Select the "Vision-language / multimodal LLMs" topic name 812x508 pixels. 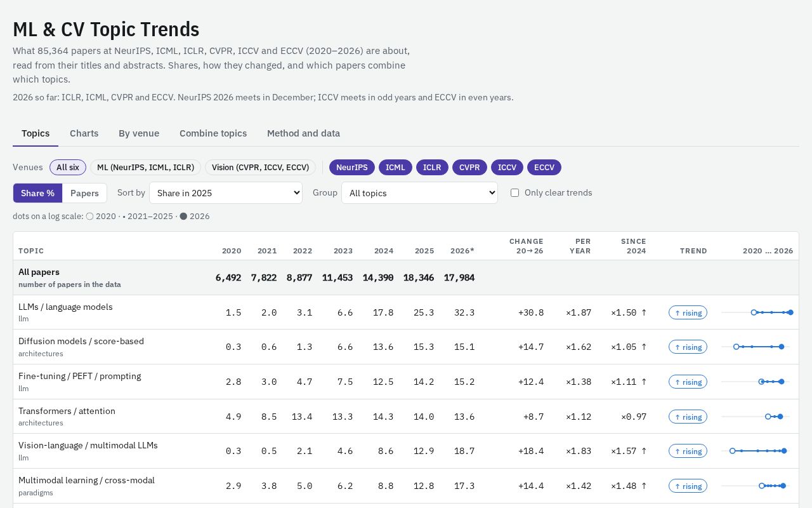click(88, 445)
